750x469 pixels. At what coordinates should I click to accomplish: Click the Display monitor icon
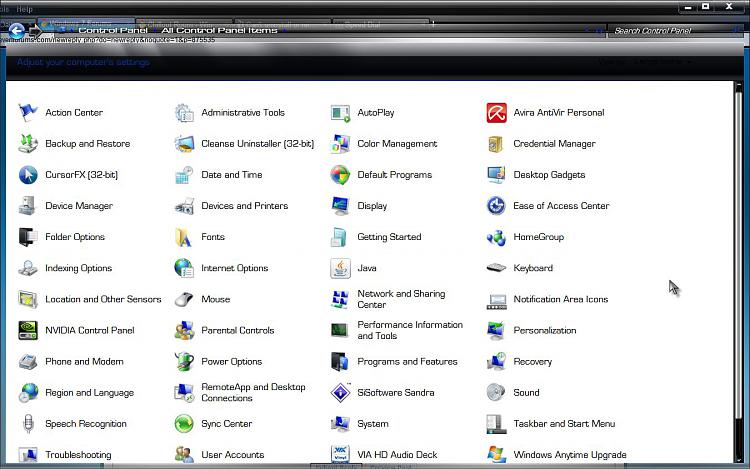click(340, 206)
